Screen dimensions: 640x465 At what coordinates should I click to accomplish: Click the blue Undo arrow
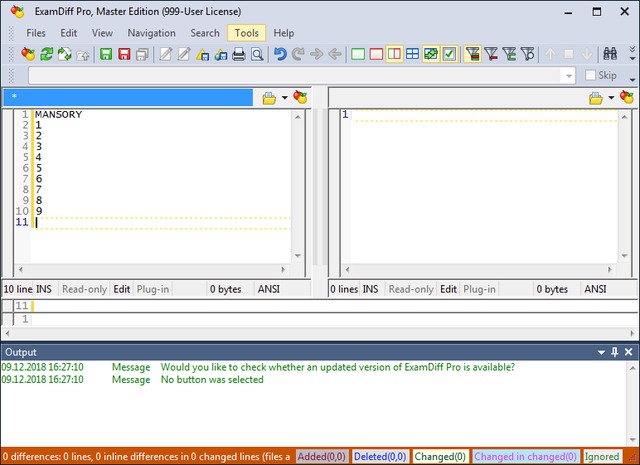pos(280,54)
